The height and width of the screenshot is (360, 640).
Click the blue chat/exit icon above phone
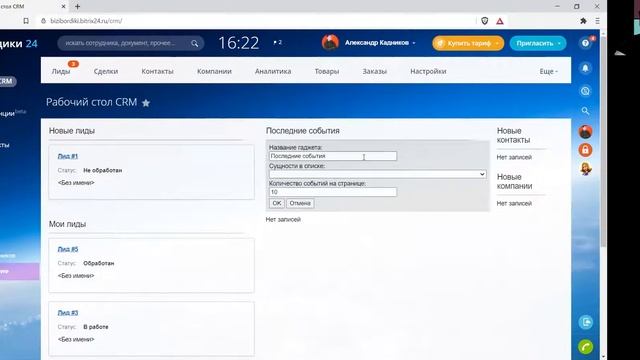585,322
